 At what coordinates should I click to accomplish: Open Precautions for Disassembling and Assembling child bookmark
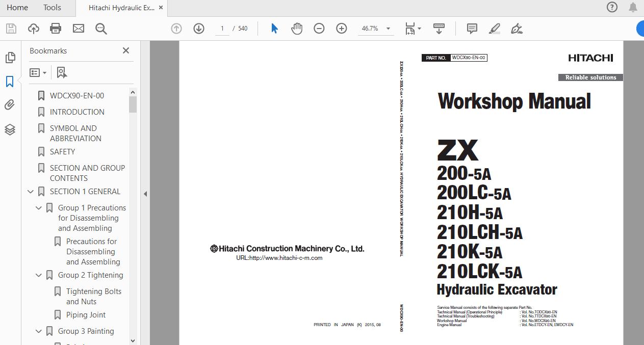click(x=93, y=251)
